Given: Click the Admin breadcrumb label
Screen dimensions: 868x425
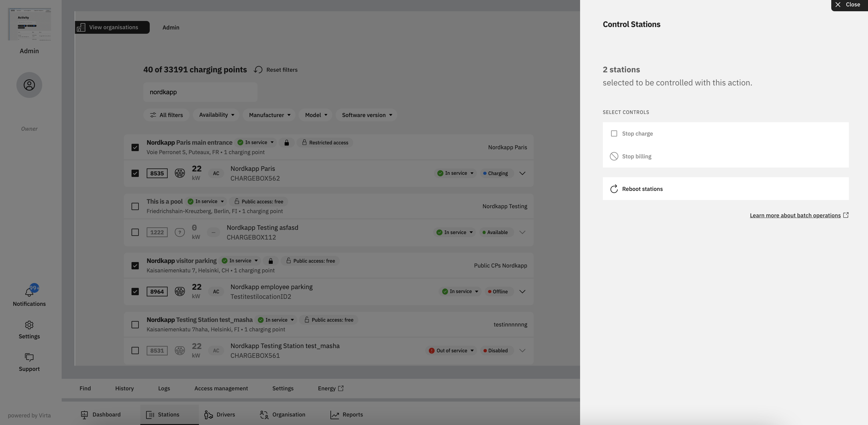Looking at the screenshot, I should tap(171, 28).
